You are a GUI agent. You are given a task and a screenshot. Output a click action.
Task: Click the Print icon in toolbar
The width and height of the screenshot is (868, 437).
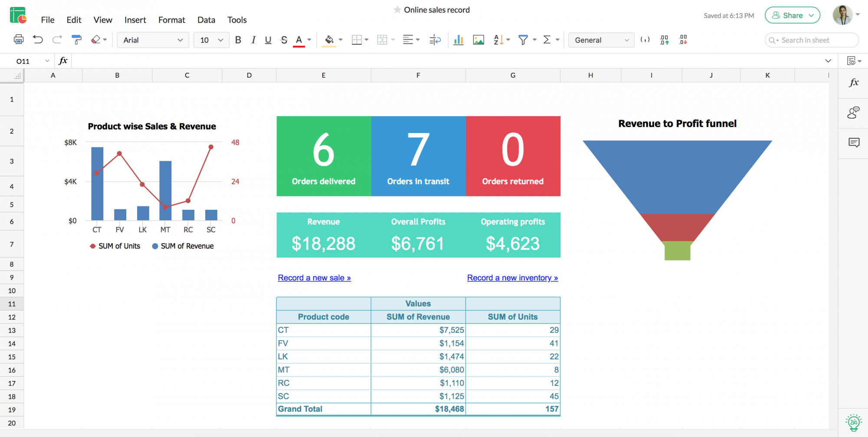19,40
